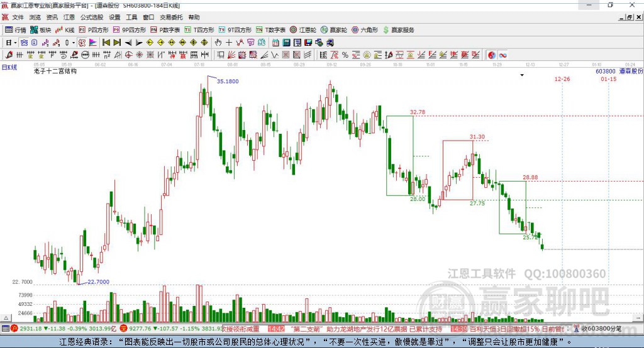Click the red floppy save icon
The height and width of the screenshot is (348, 644).
tap(308, 43)
